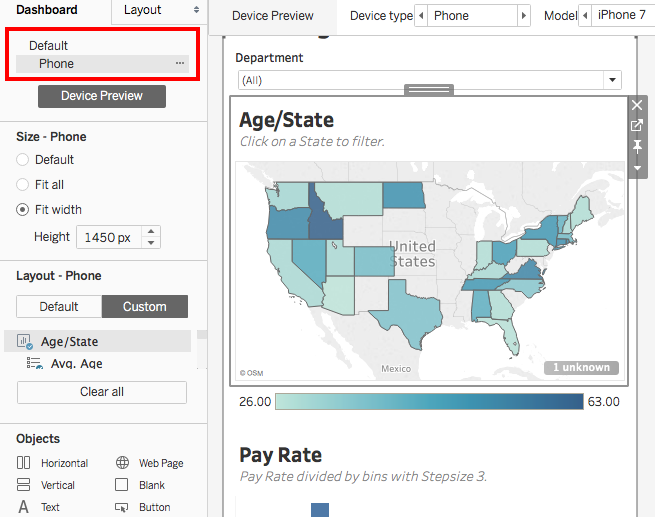
Task: Add a Web Page object
Action: 150,463
